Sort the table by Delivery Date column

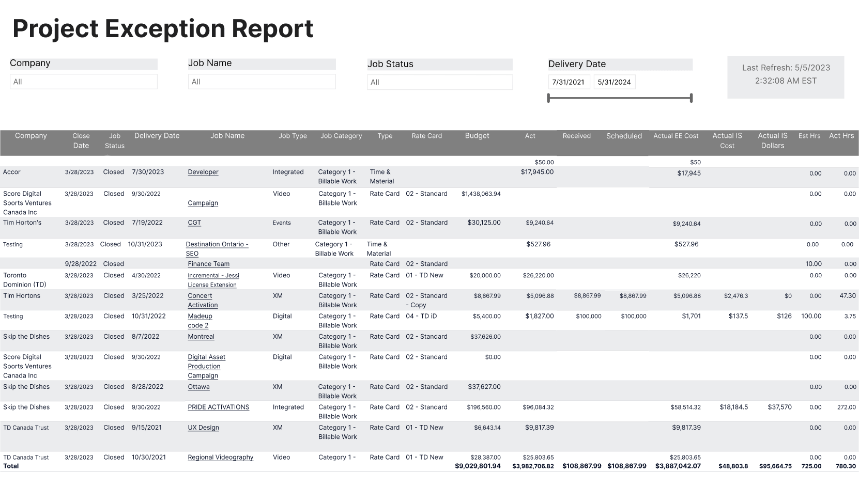[x=157, y=136]
